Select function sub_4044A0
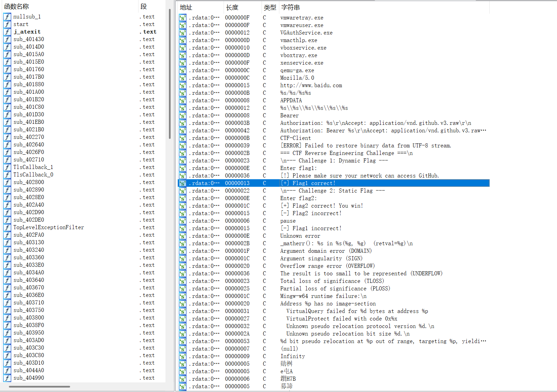This screenshot has width=557, height=392. 29,370
